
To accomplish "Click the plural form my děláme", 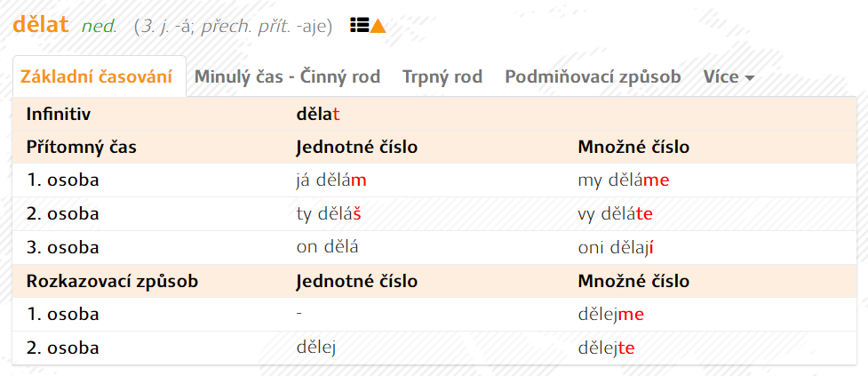I will pyautogui.click(x=624, y=180).
